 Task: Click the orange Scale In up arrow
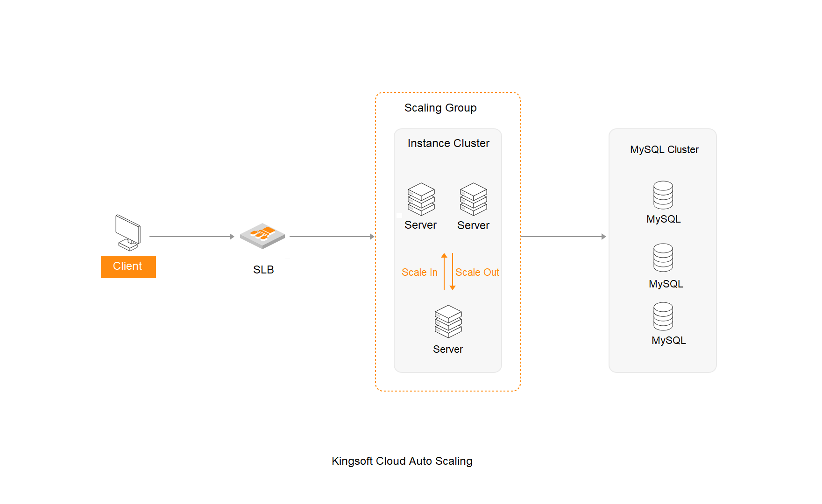(444, 272)
